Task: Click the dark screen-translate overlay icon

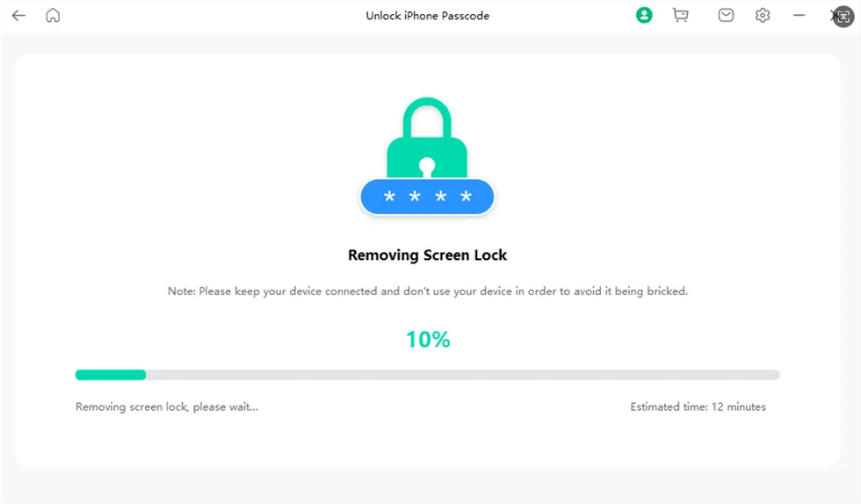Action: [x=843, y=17]
